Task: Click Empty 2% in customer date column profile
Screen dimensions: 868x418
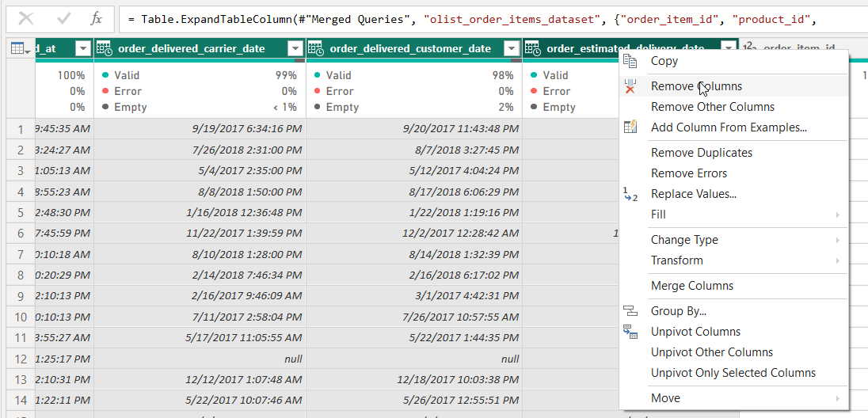Action: coord(414,108)
